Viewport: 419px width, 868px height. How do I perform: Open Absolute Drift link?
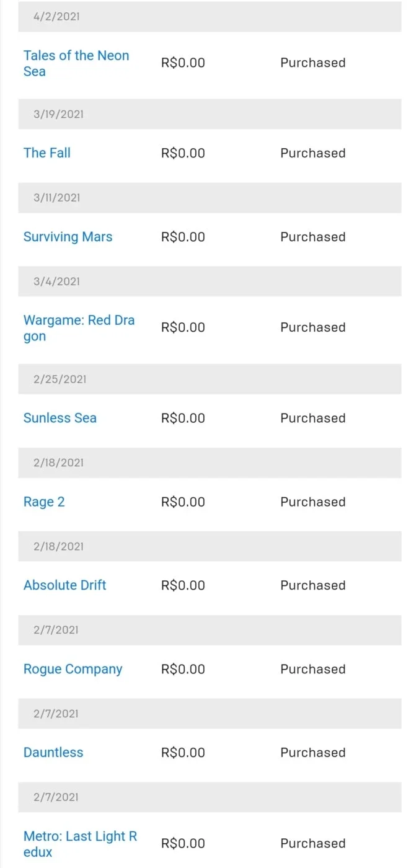65,585
